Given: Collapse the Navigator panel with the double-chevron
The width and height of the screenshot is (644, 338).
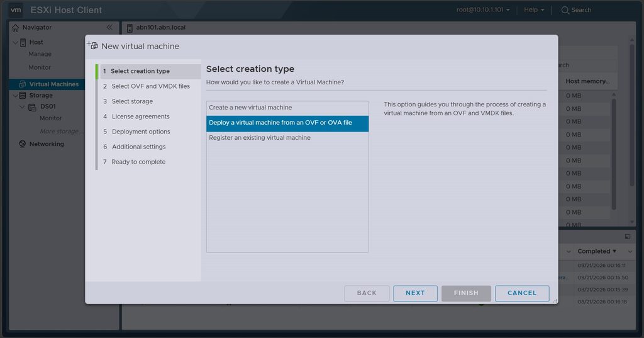Looking at the screenshot, I should pos(109,27).
